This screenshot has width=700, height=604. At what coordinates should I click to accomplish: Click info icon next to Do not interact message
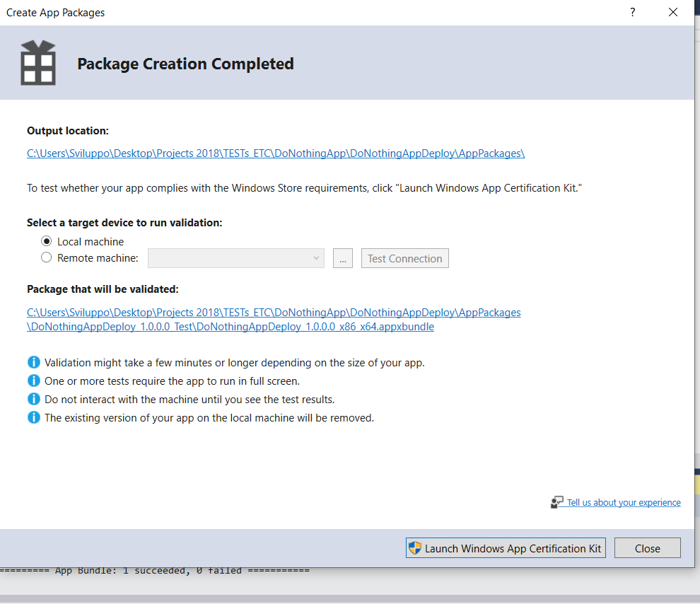coord(33,399)
